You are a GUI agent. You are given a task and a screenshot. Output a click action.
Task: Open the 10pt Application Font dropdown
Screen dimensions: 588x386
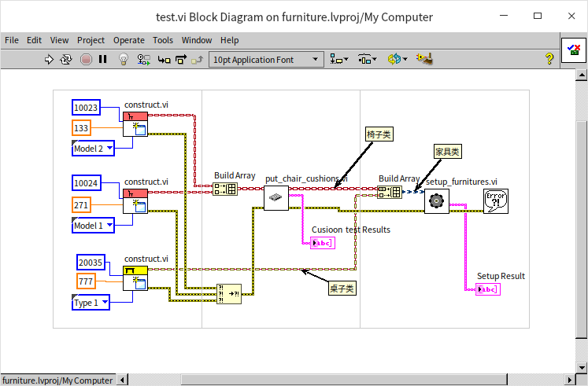tap(266, 60)
